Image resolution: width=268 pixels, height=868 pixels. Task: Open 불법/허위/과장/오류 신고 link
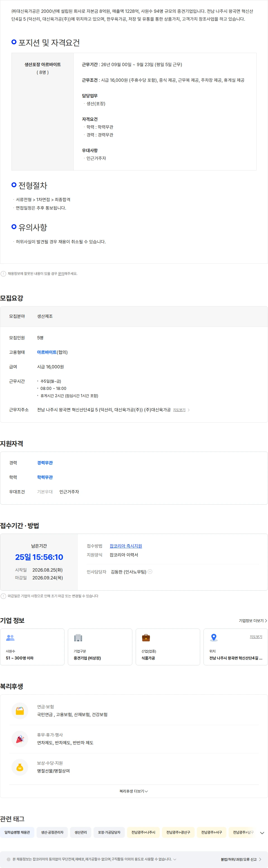(x=241, y=859)
